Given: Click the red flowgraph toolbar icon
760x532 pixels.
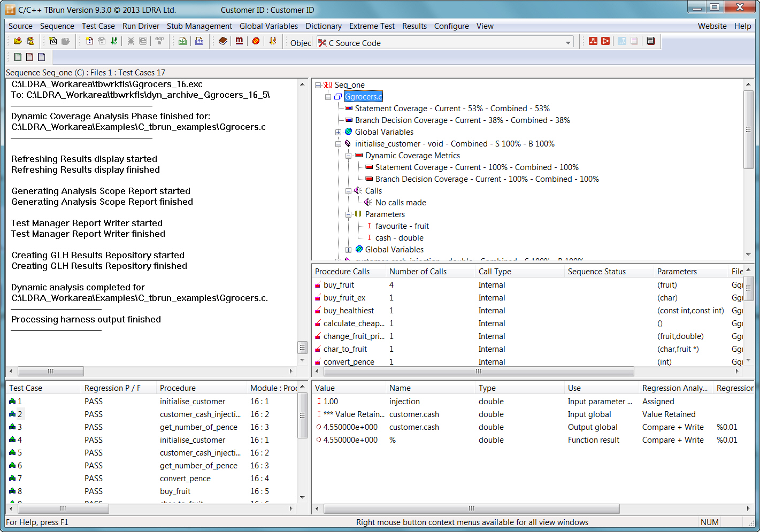Looking at the screenshot, I should pos(605,41).
